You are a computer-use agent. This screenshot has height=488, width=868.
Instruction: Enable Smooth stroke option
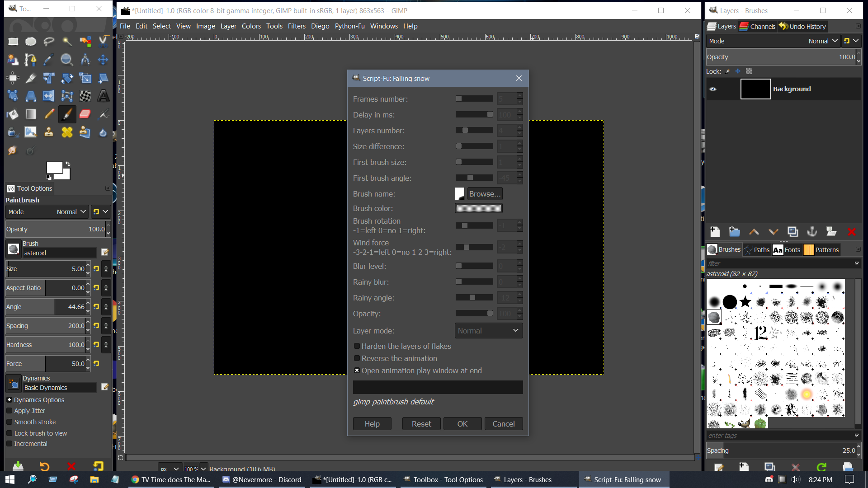pos(9,422)
